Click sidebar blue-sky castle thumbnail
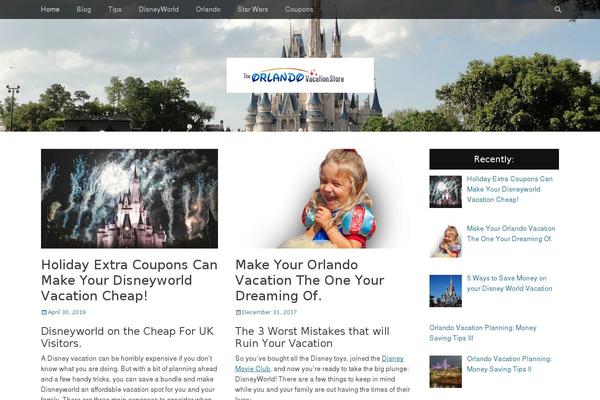The width and height of the screenshot is (600, 400). click(x=445, y=291)
